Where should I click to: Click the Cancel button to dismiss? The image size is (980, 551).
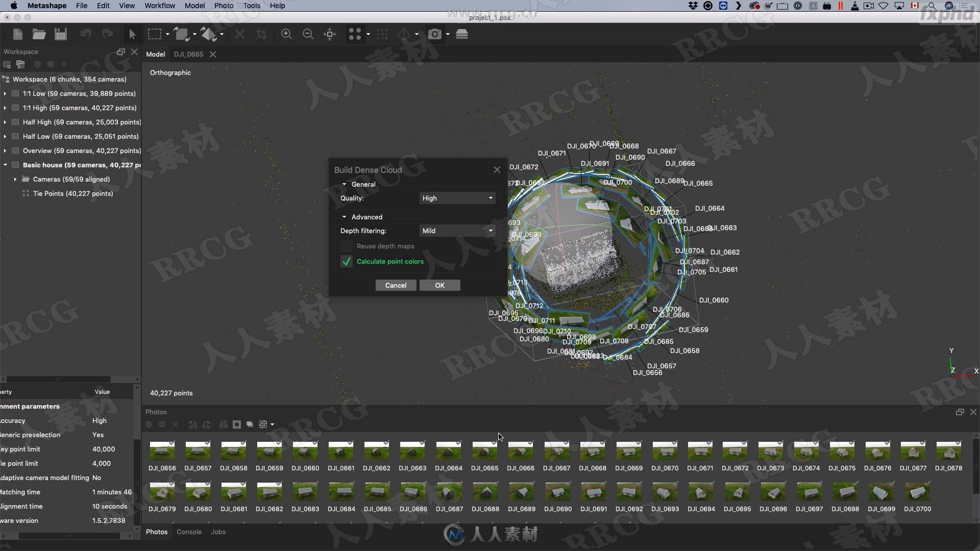pos(396,285)
